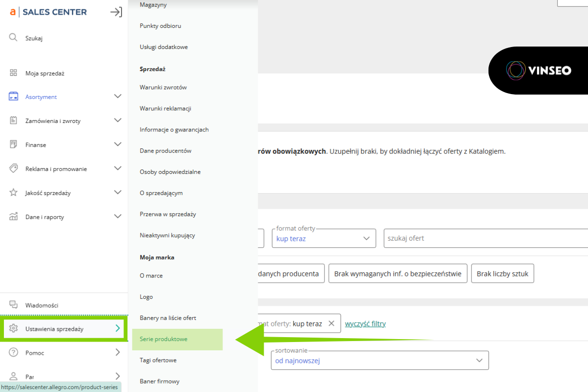Image resolution: width=588 pixels, height=392 pixels.
Task: Open Banery na liście ofert
Action: click(x=168, y=318)
